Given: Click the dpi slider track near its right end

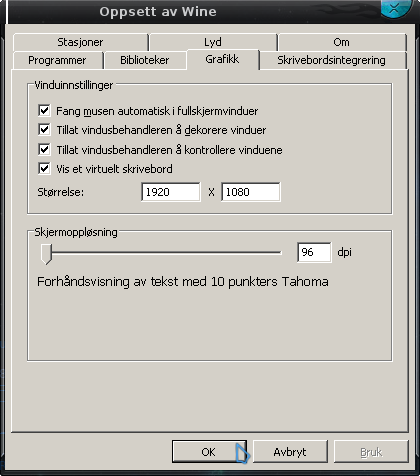Looking at the screenshot, I should click(x=273, y=253).
